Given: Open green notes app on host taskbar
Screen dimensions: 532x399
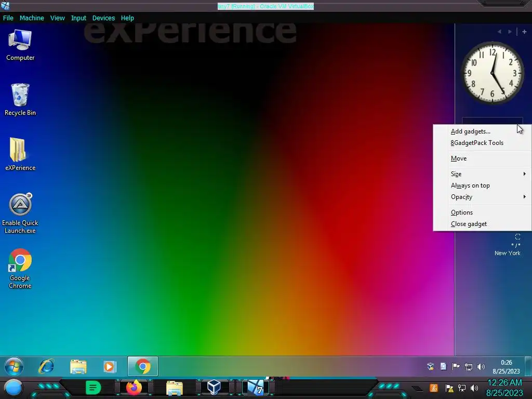Looking at the screenshot, I should (x=93, y=388).
